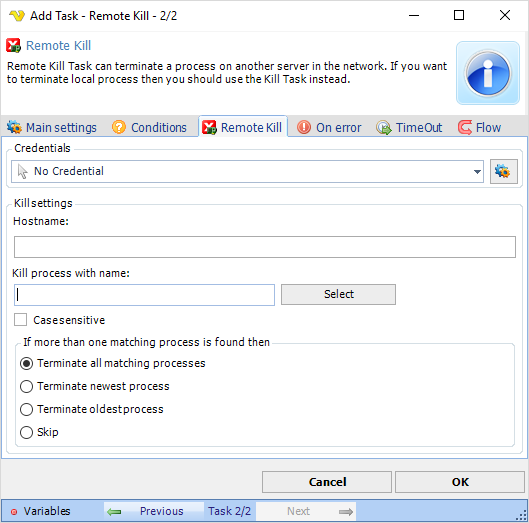529x523 pixels.
Task: Open the No Credential combo box
Action: [x=247, y=172]
